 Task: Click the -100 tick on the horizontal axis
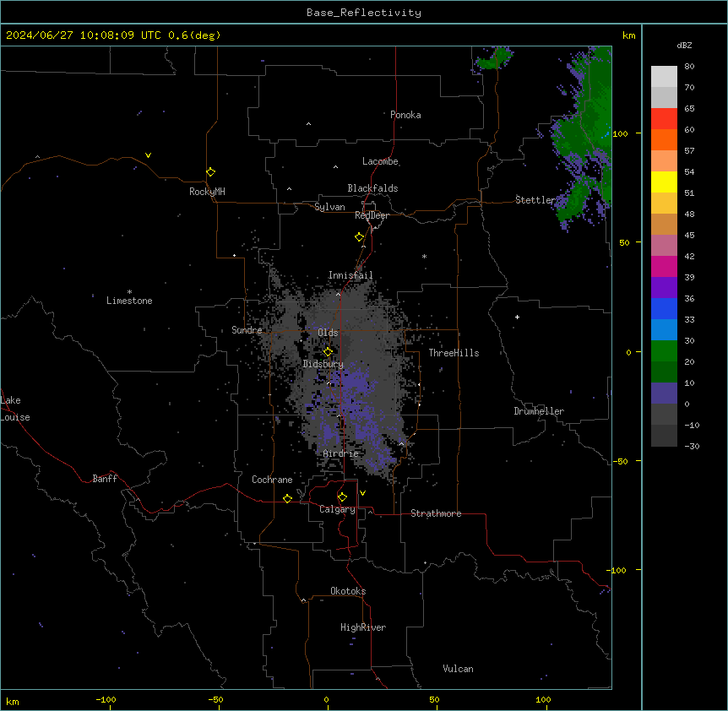(x=106, y=699)
